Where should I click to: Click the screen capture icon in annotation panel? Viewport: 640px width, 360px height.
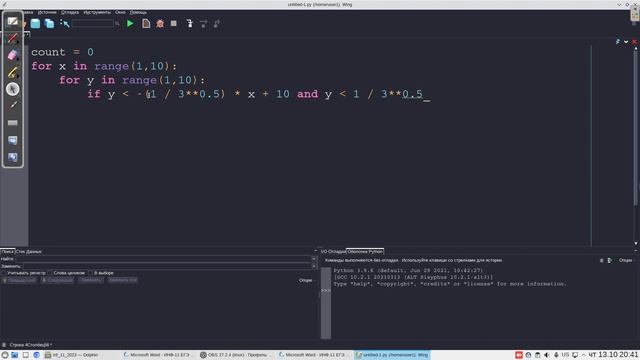click(x=13, y=140)
